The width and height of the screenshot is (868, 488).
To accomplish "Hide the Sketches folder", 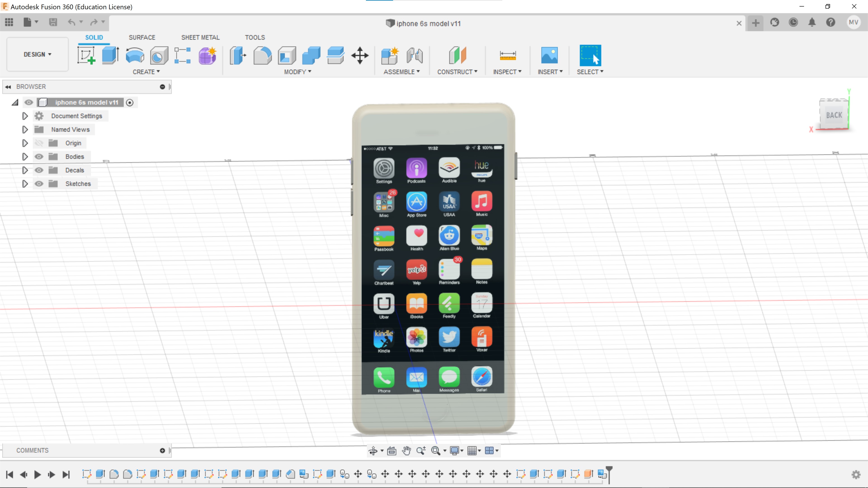I will [39, 183].
